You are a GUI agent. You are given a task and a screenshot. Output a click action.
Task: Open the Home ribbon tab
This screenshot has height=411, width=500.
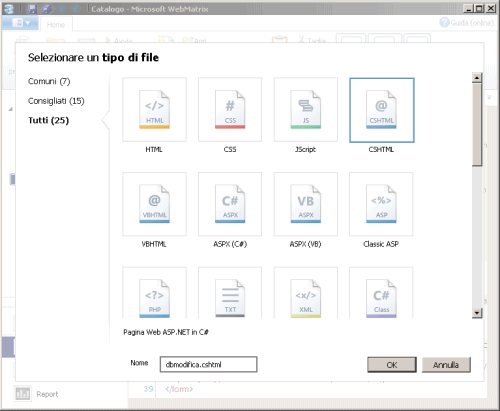56,25
